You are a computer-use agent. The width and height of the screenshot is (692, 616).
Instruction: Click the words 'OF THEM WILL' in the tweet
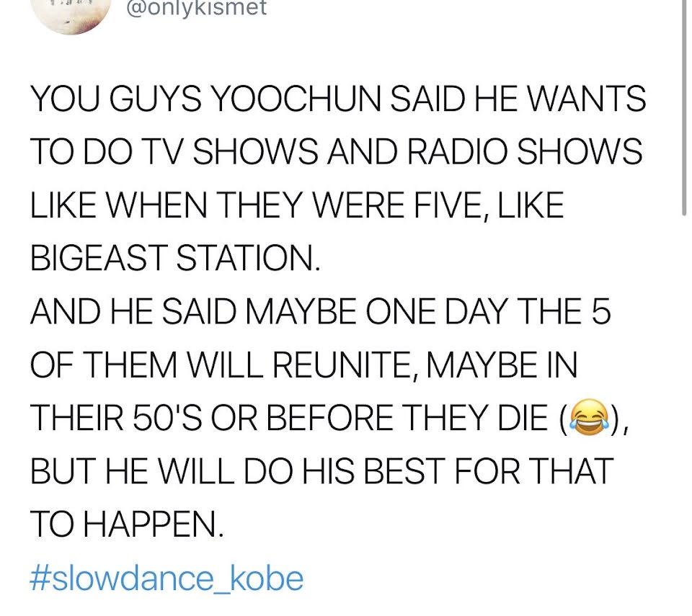tap(146, 365)
